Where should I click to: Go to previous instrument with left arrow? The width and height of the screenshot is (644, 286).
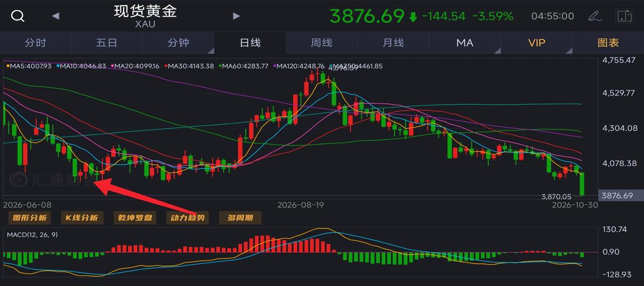tap(56, 16)
